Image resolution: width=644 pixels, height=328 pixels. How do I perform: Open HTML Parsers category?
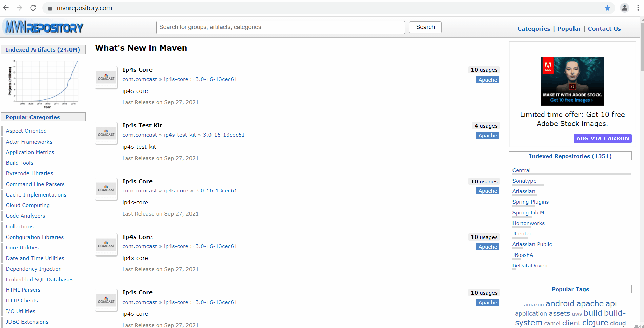(x=23, y=290)
